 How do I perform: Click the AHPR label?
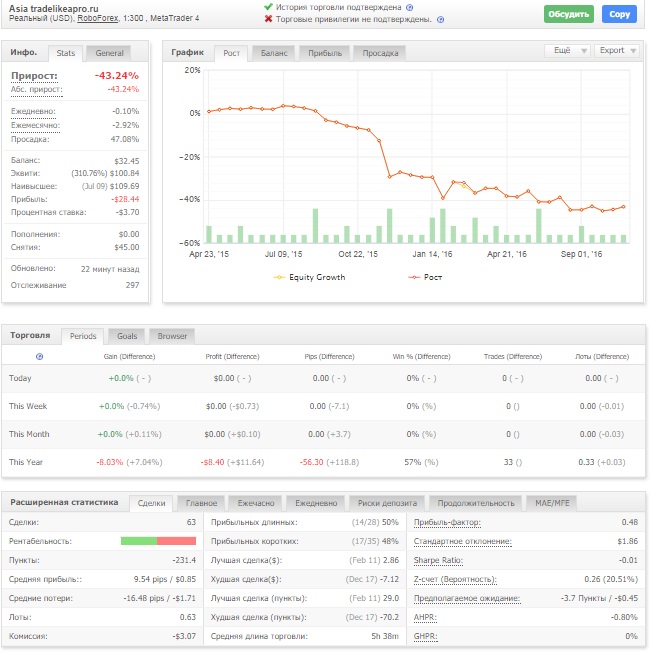425,617
